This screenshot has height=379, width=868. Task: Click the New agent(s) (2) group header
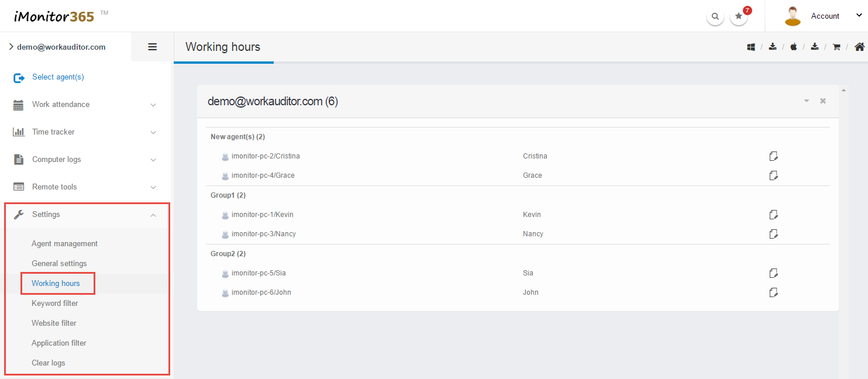[x=237, y=137]
